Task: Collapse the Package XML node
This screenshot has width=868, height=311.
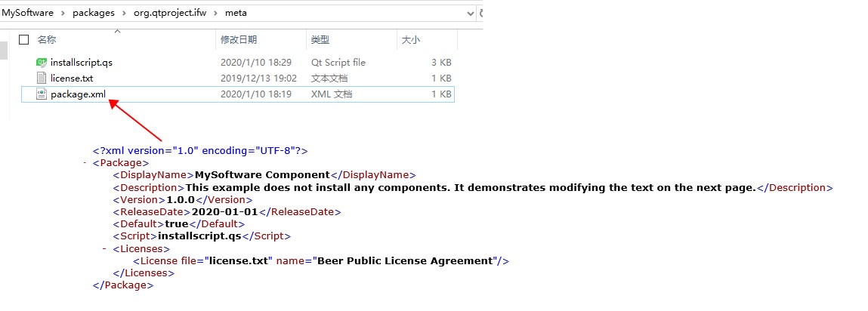Action: 84,163
